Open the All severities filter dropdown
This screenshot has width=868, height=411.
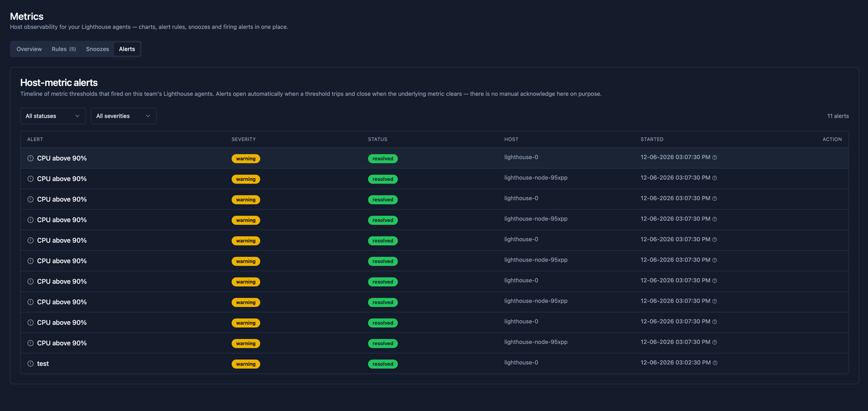click(124, 116)
